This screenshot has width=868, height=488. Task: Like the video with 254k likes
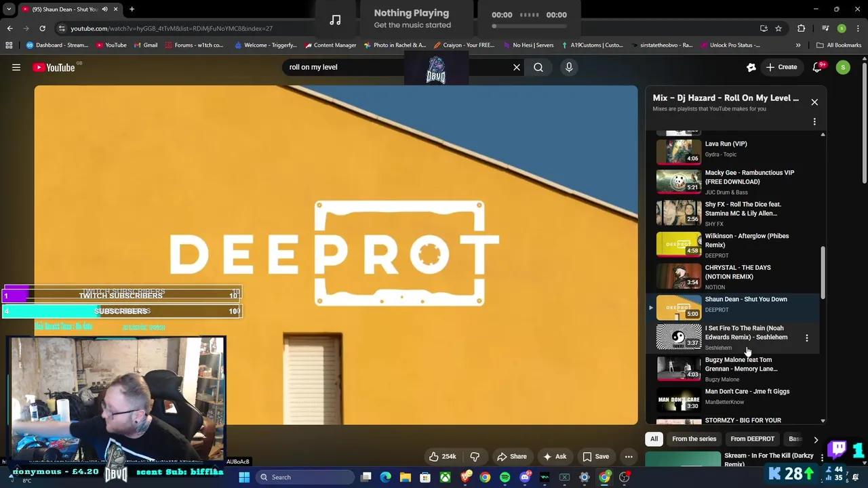pos(442,456)
